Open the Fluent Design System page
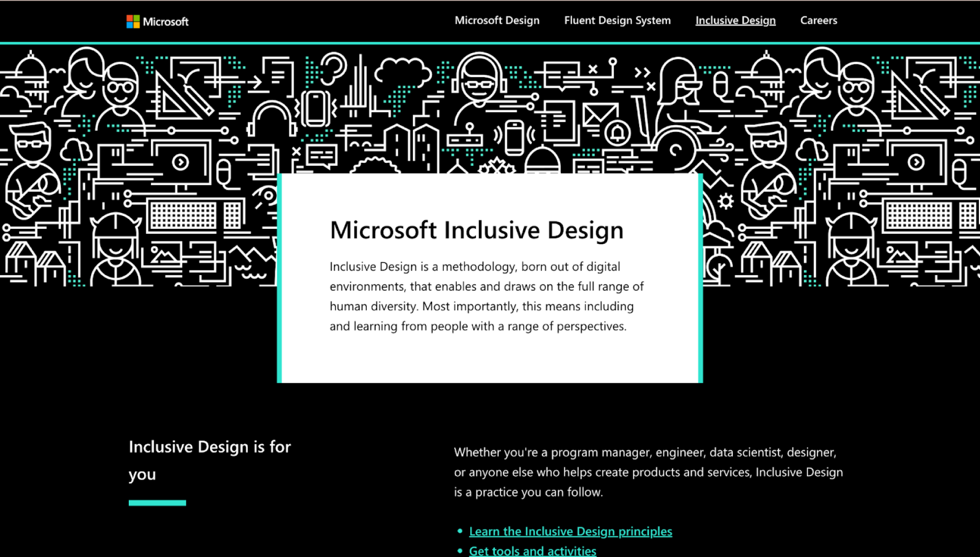Image resolution: width=980 pixels, height=557 pixels. click(617, 21)
